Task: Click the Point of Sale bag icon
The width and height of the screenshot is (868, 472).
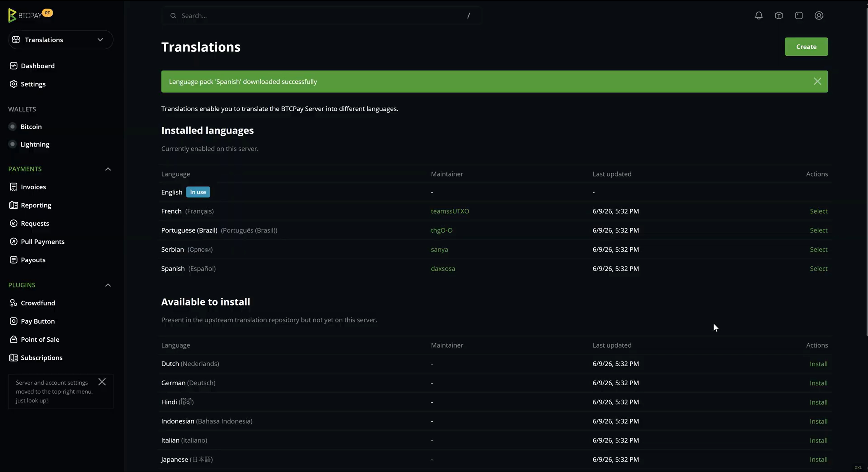Action: click(14, 339)
